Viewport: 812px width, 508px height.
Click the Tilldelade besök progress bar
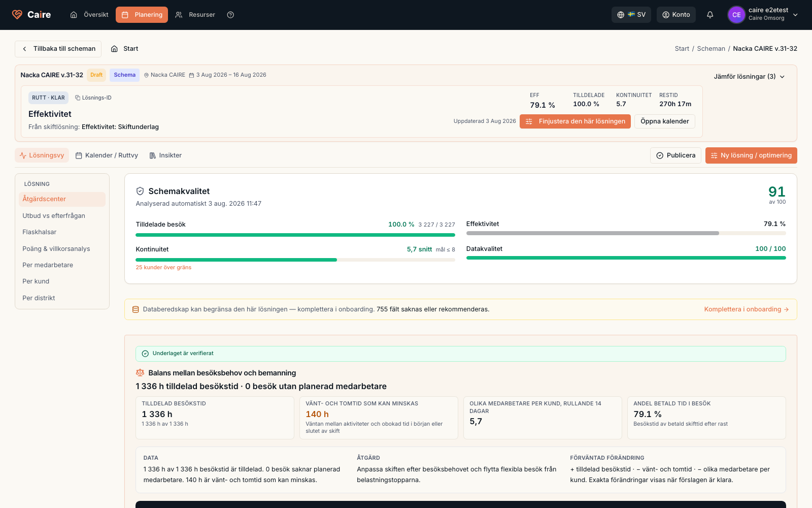[x=295, y=235]
